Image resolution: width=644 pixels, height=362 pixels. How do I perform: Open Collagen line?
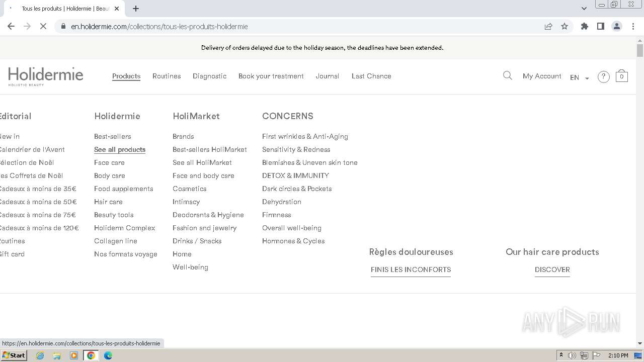[x=116, y=241]
